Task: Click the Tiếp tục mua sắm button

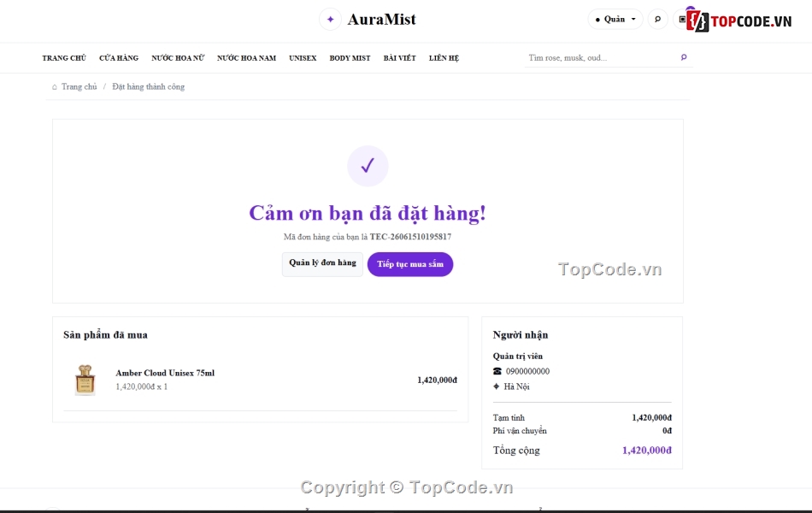Action: 410,264
